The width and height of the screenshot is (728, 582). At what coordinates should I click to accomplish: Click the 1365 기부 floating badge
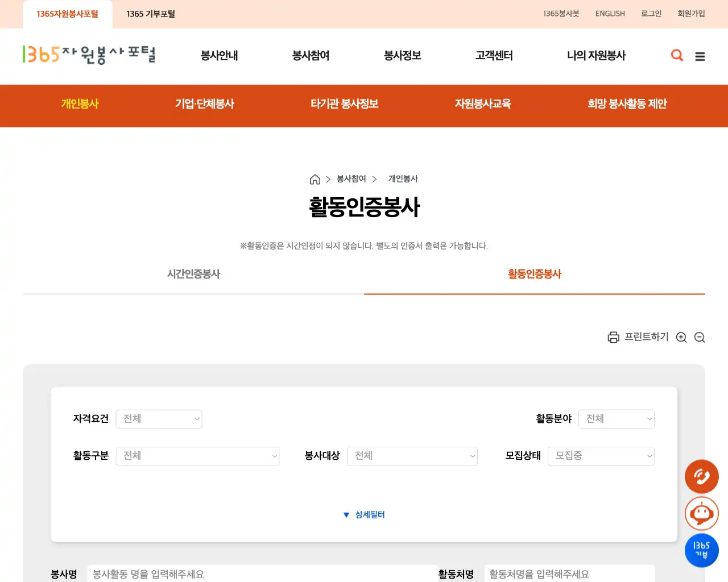(x=701, y=550)
